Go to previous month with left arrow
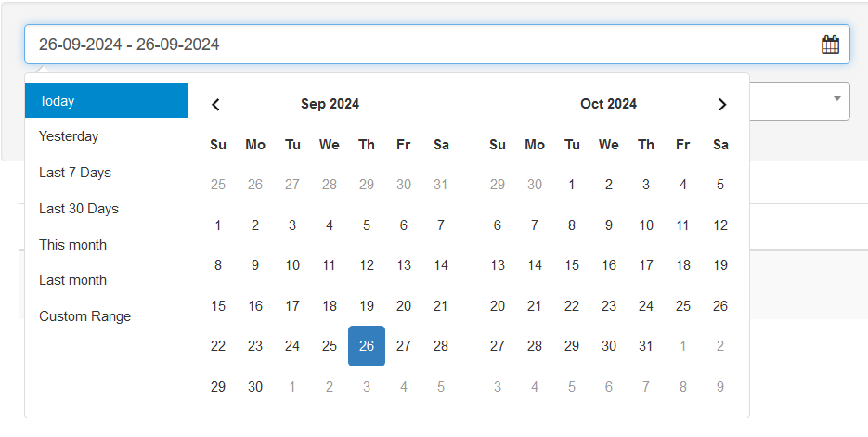Image resolution: width=868 pixels, height=437 pixels. pos(216,105)
